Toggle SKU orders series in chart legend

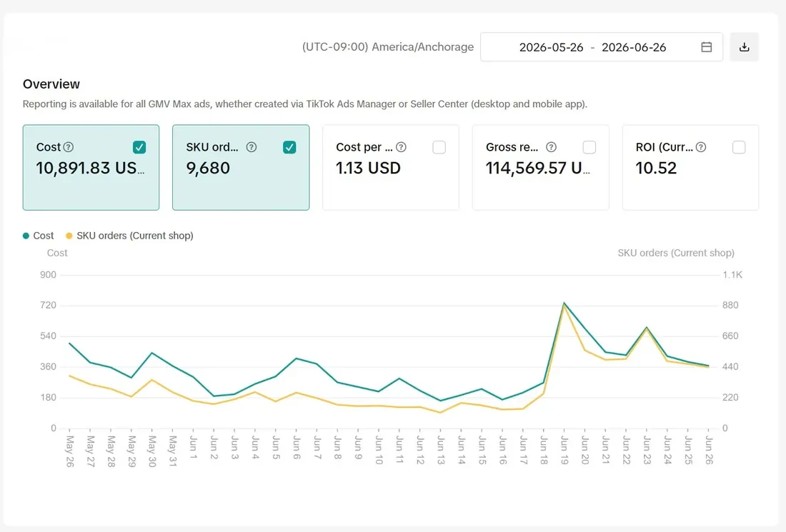(129, 236)
